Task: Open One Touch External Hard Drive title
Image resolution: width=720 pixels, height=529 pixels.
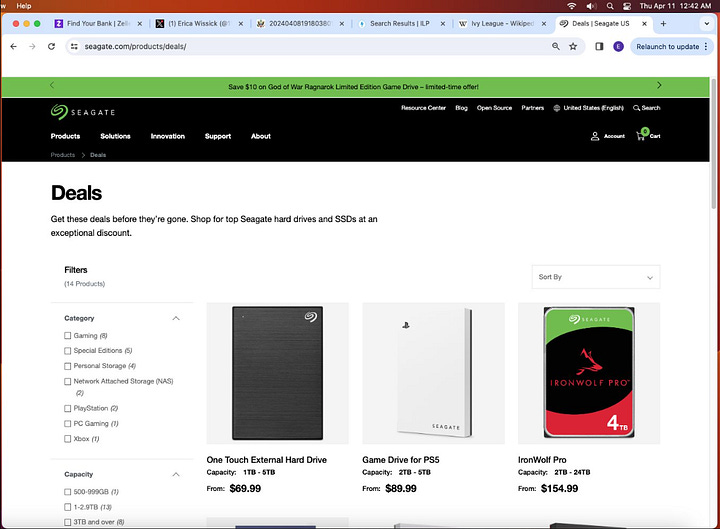Action: tap(266, 460)
